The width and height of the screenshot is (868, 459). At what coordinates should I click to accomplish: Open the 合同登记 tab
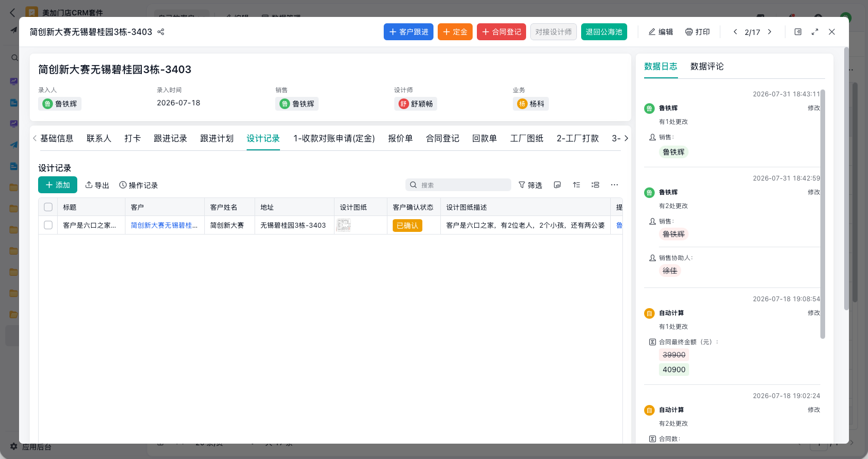pyautogui.click(x=442, y=138)
